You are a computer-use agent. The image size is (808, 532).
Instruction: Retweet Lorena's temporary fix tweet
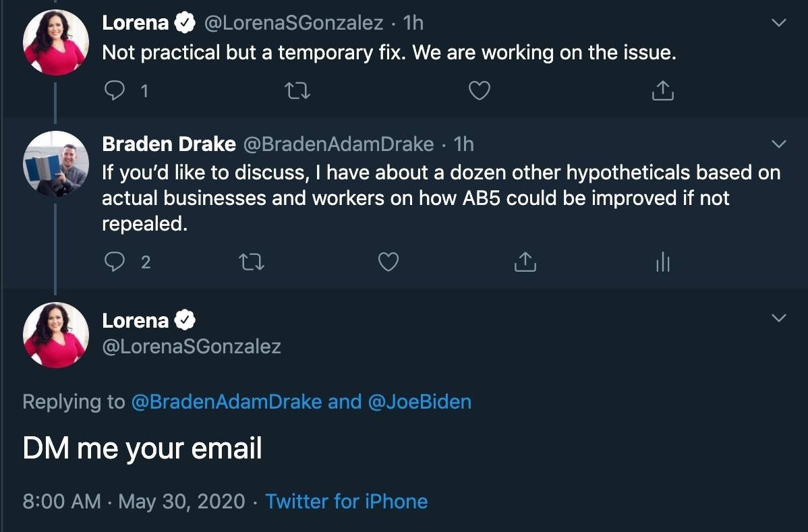click(x=297, y=91)
